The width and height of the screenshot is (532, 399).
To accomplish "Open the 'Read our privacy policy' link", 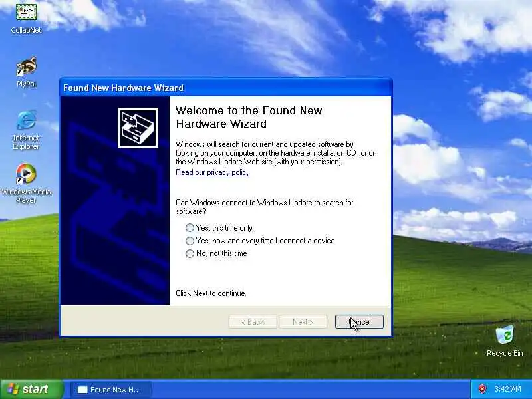I will pos(212,172).
